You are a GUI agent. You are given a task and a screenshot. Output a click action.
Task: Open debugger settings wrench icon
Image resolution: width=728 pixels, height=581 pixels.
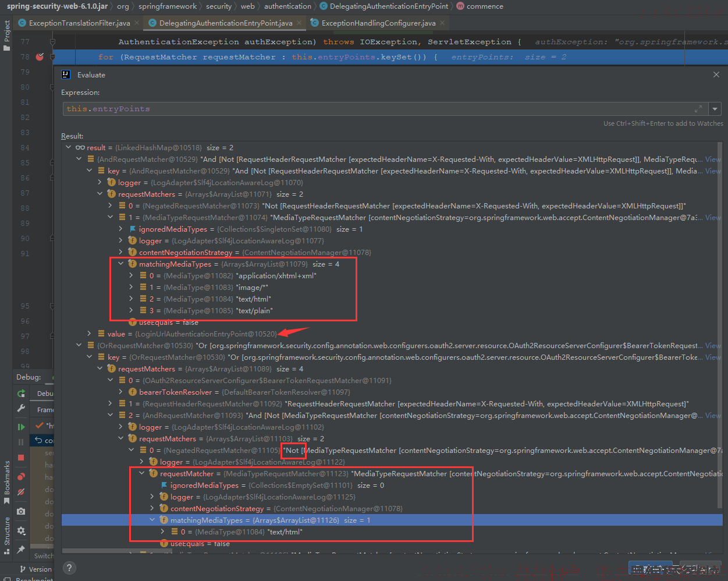click(21, 409)
